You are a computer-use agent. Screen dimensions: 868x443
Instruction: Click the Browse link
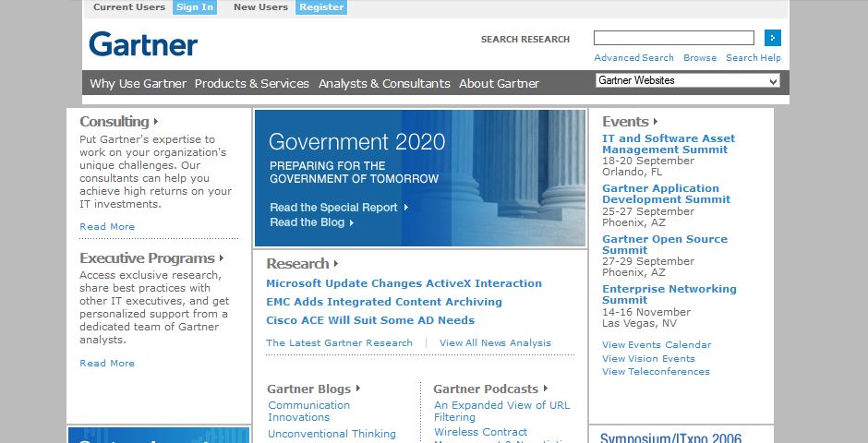coord(700,57)
